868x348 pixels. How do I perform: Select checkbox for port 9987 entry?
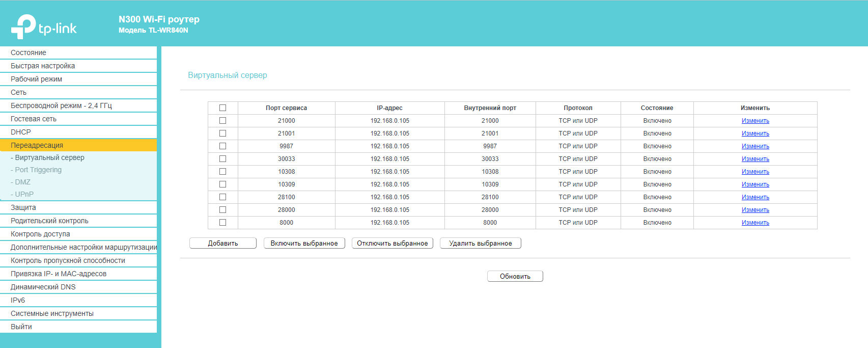[x=222, y=146]
